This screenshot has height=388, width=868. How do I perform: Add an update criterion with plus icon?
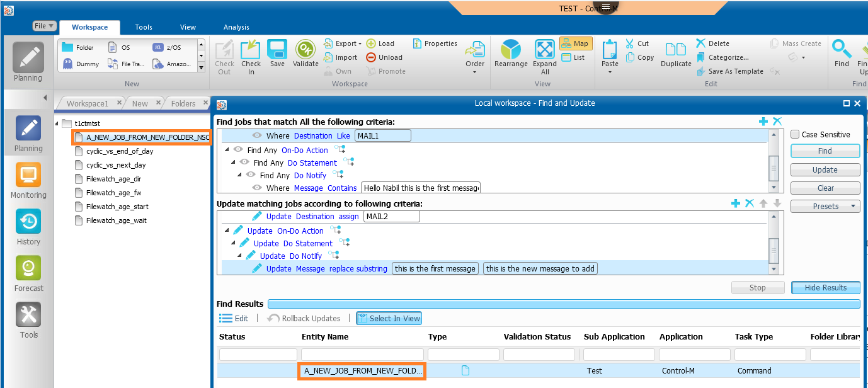click(x=735, y=203)
